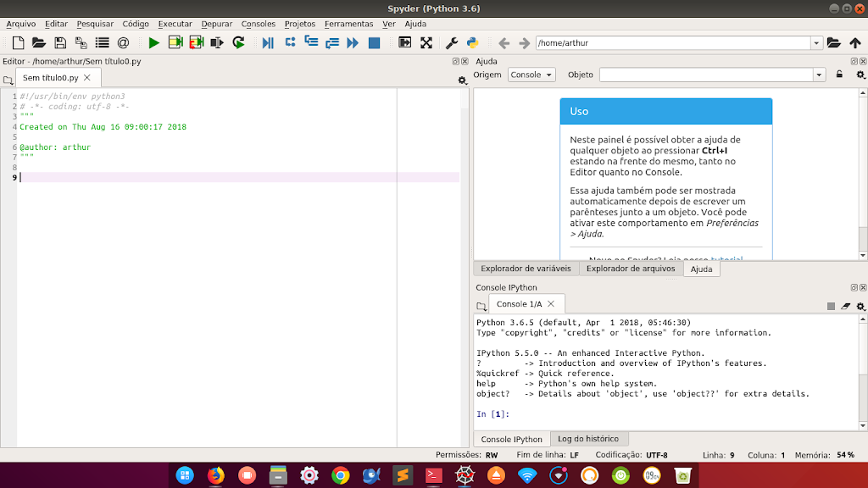
Task: Click the '@author: arthur' line in editor
Action: [x=55, y=147]
